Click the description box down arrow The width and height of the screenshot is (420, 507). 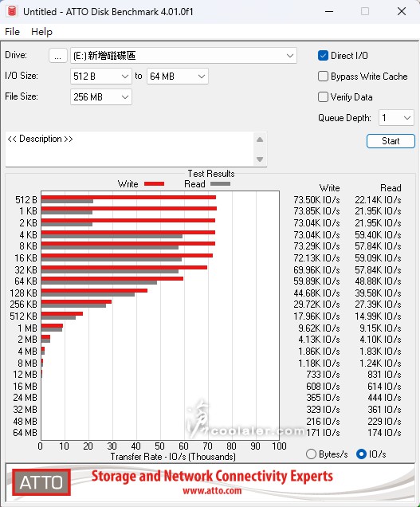pyautogui.click(x=260, y=159)
